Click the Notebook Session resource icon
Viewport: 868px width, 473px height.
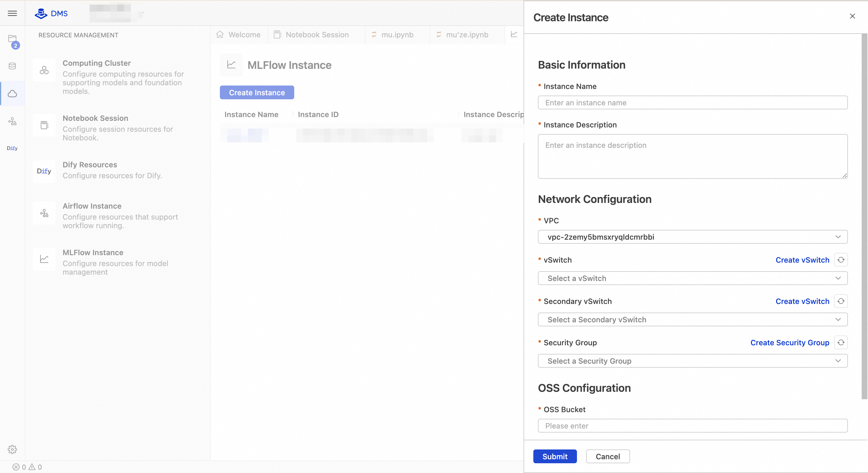(44, 125)
